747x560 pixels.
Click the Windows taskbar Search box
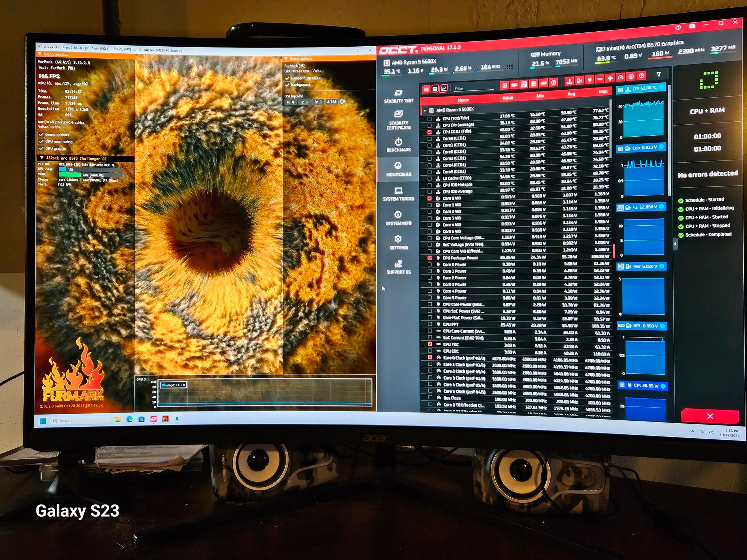coord(80,421)
